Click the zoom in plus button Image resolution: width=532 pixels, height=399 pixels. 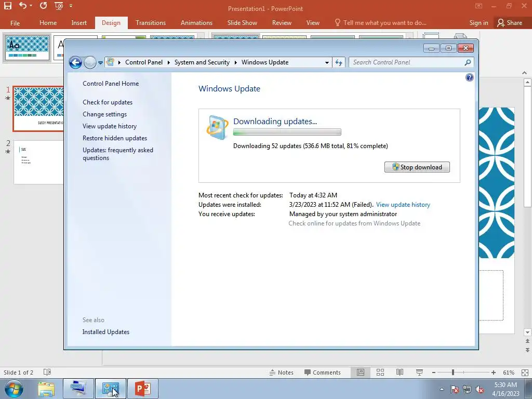tap(494, 373)
